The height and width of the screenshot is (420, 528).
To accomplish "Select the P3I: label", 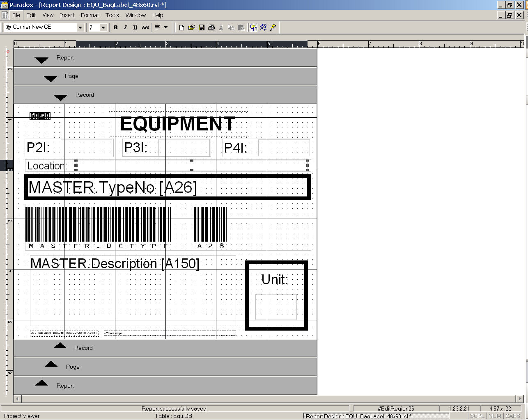I will tap(135, 148).
